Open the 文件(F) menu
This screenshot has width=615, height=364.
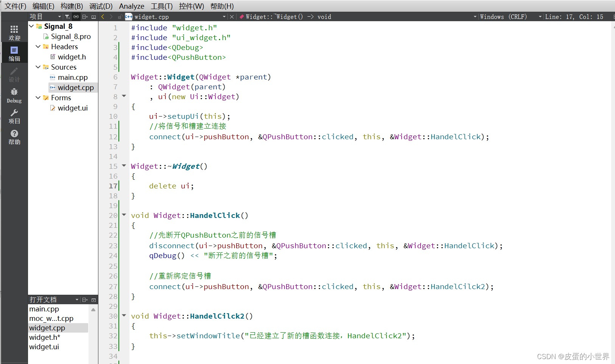15,6
